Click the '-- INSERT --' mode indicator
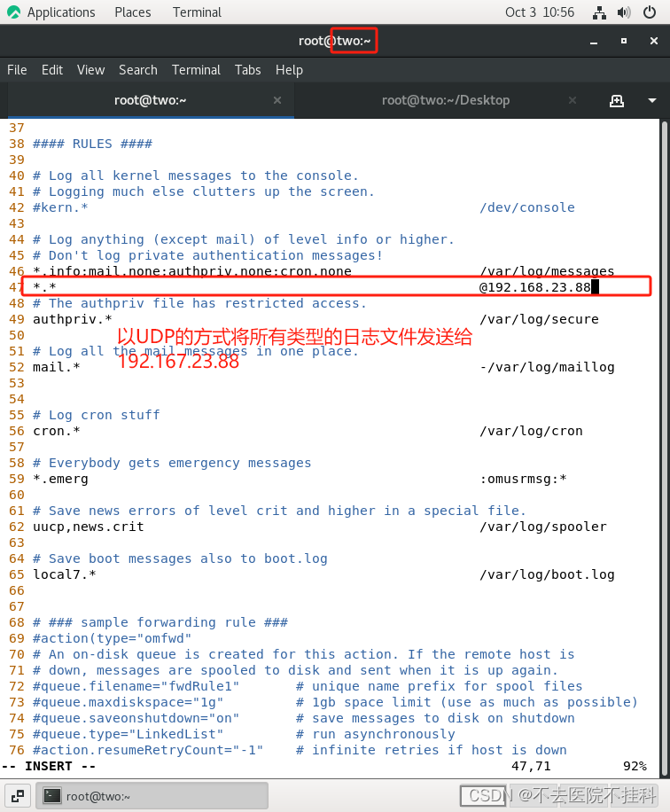 49,767
